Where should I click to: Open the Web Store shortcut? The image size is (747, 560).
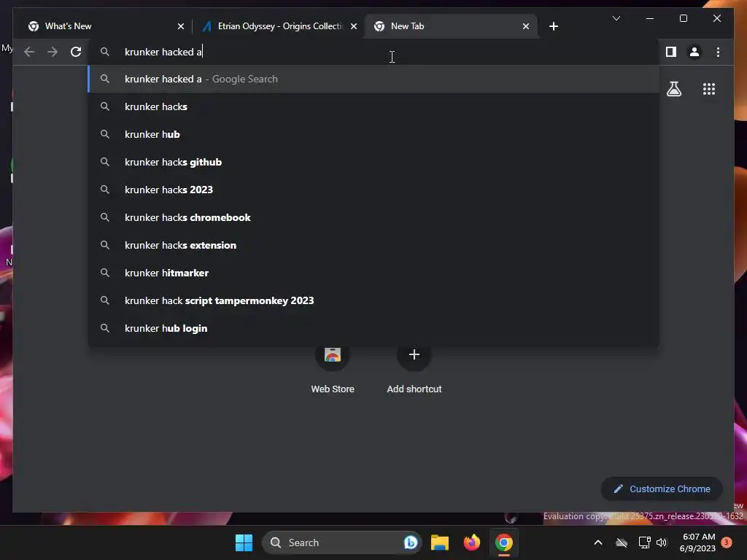click(x=333, y=370)
